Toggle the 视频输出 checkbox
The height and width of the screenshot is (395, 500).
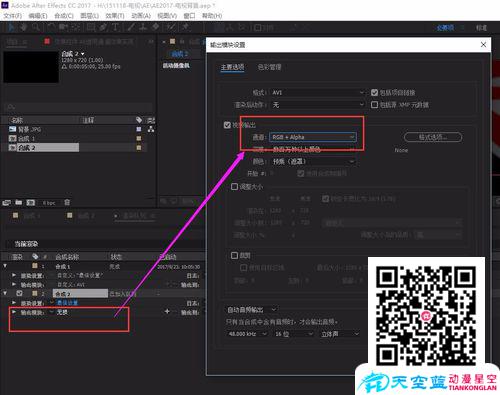click(227, 125)
